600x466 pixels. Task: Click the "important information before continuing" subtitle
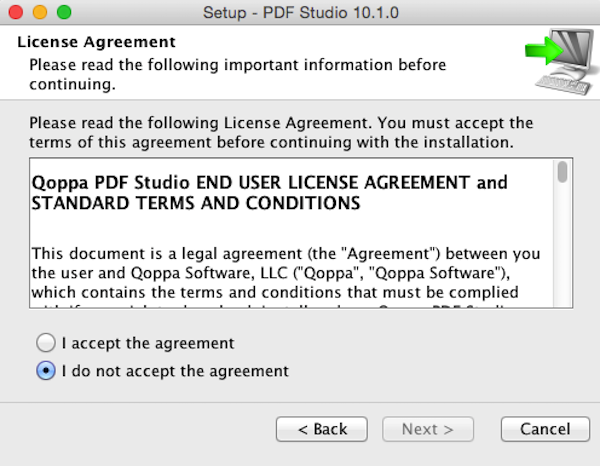pos(237,73)
